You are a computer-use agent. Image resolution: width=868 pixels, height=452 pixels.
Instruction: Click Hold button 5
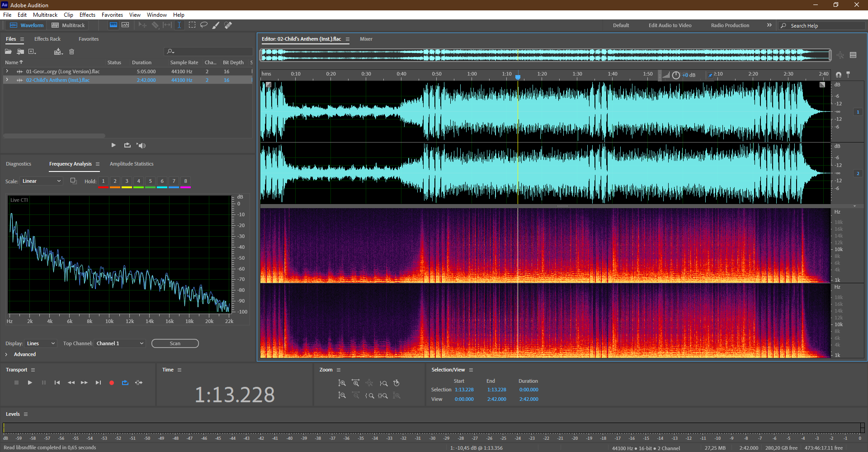[x=151, y=181]
